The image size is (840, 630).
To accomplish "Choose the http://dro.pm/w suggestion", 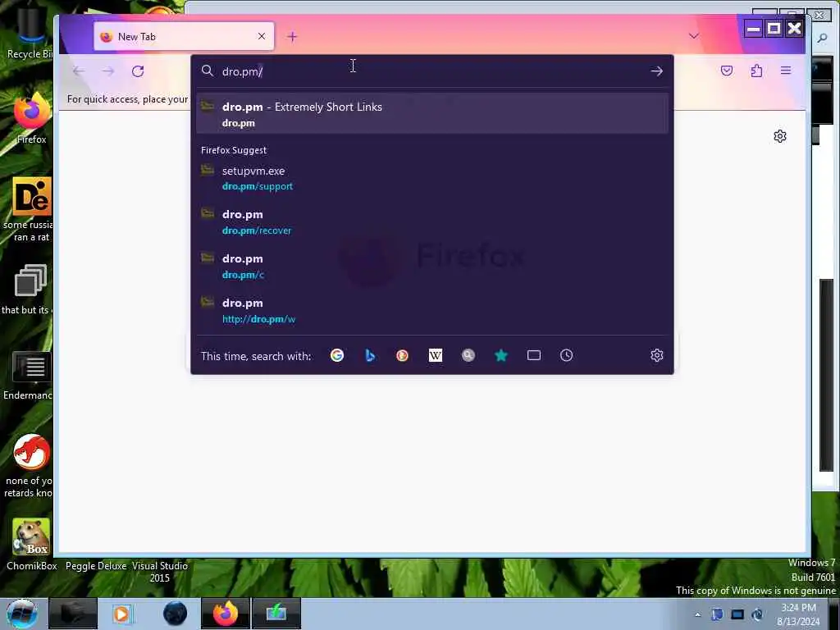I will (432, 310).
